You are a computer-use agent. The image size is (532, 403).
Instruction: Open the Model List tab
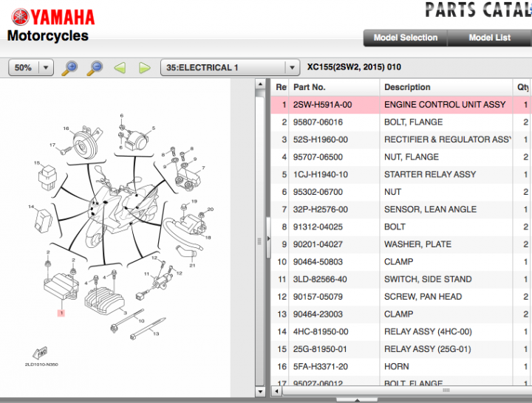pyautogui.click(x=489, y=38)
